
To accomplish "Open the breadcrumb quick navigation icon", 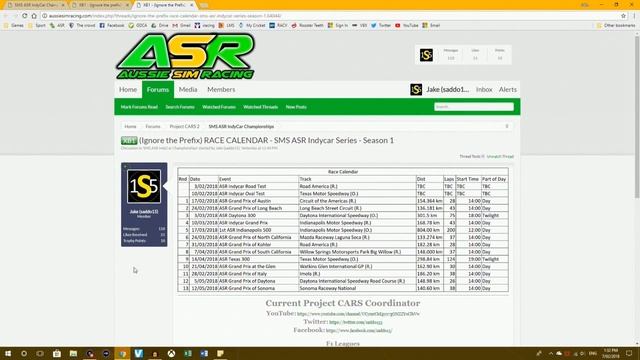I will [x=507, y=127].
